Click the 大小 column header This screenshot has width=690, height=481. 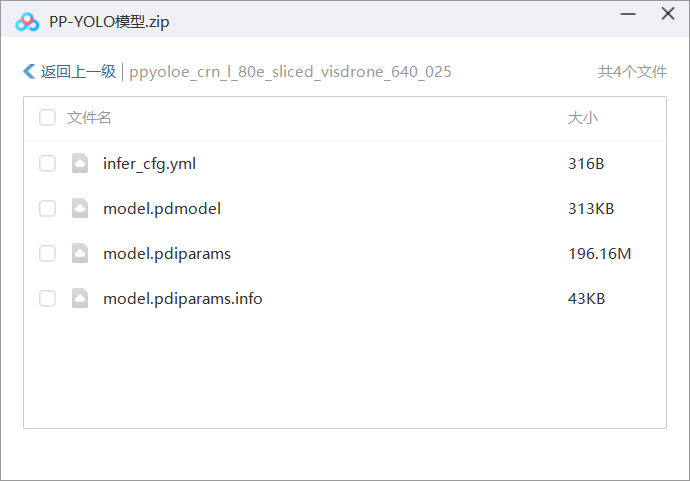pyautogui.click(x=583, y=117)
